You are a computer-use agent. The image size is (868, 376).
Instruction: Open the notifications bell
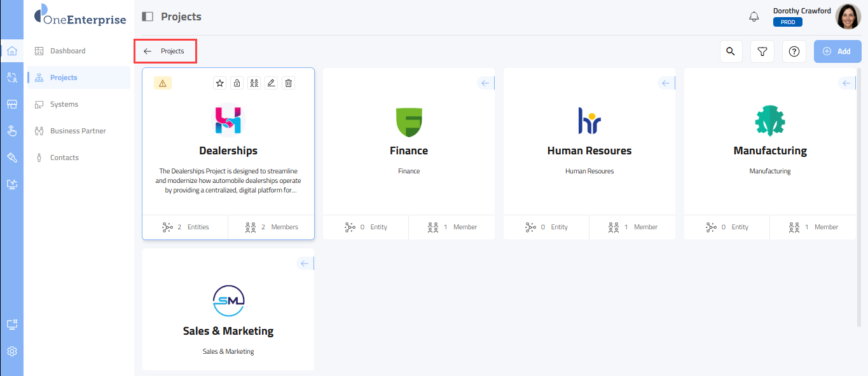click(754, 17)
